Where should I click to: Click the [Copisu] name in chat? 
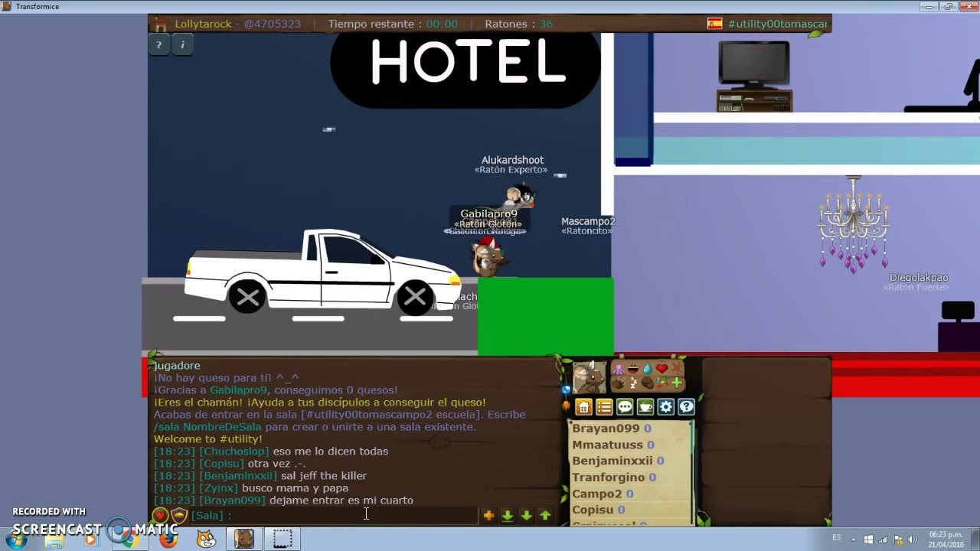pos(222,464)
